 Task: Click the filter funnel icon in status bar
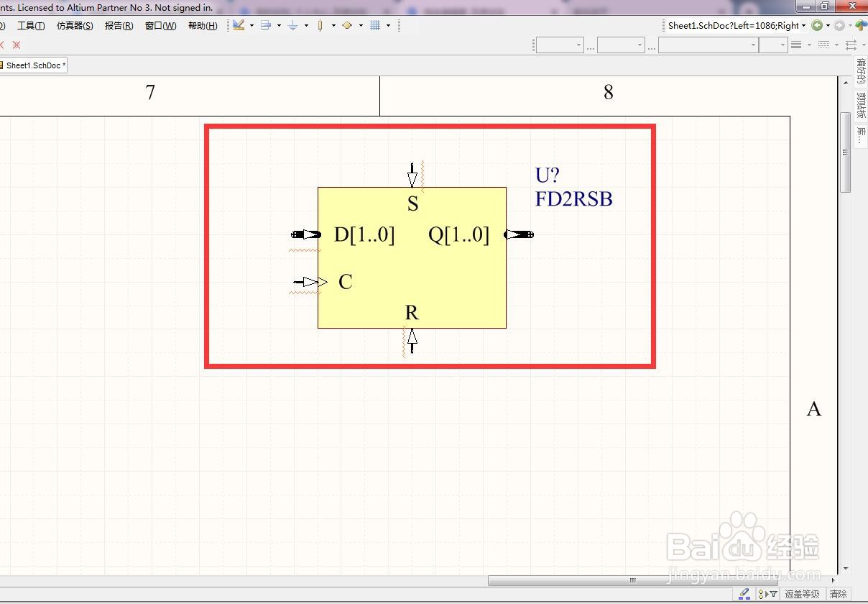(x=773, y=595)
